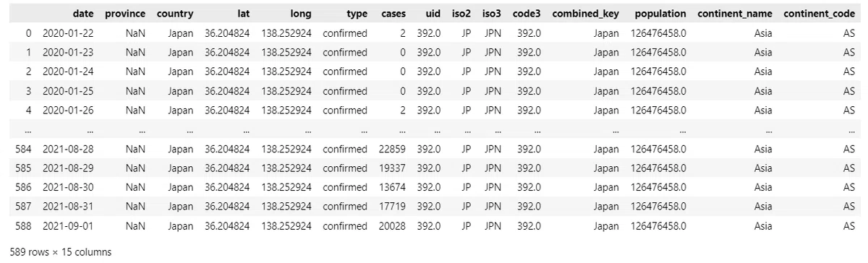This screenshot has height=263, width=868.
Task: Click the date column header
Action: 83,14
